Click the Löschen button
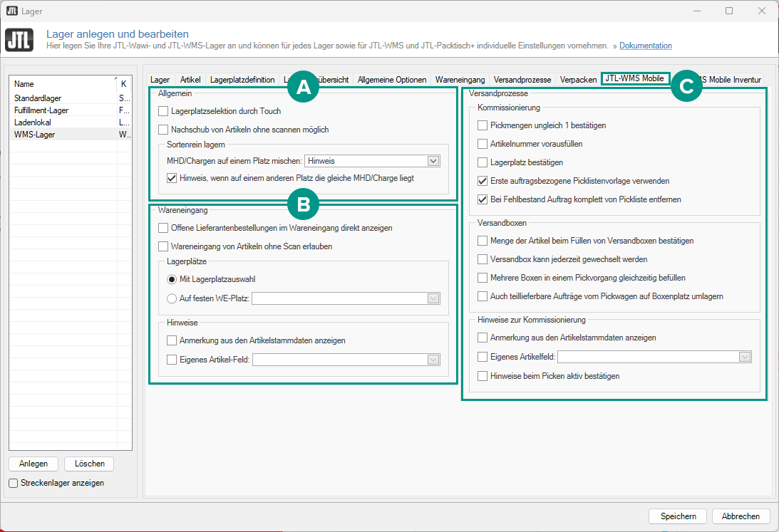 click(x=89, y=464)
